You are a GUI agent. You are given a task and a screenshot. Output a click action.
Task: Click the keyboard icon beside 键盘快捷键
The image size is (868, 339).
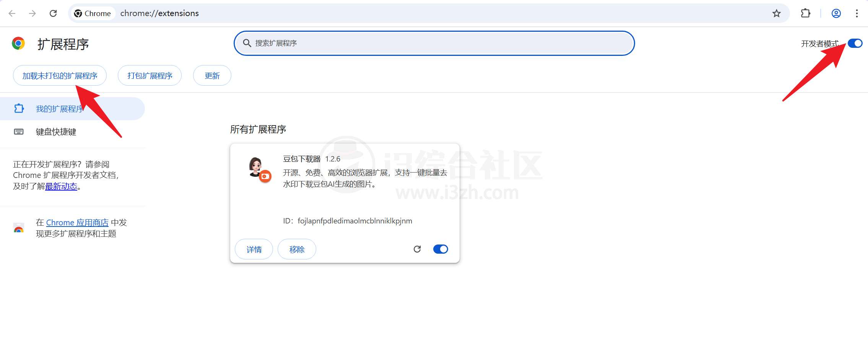coord(19,132)
